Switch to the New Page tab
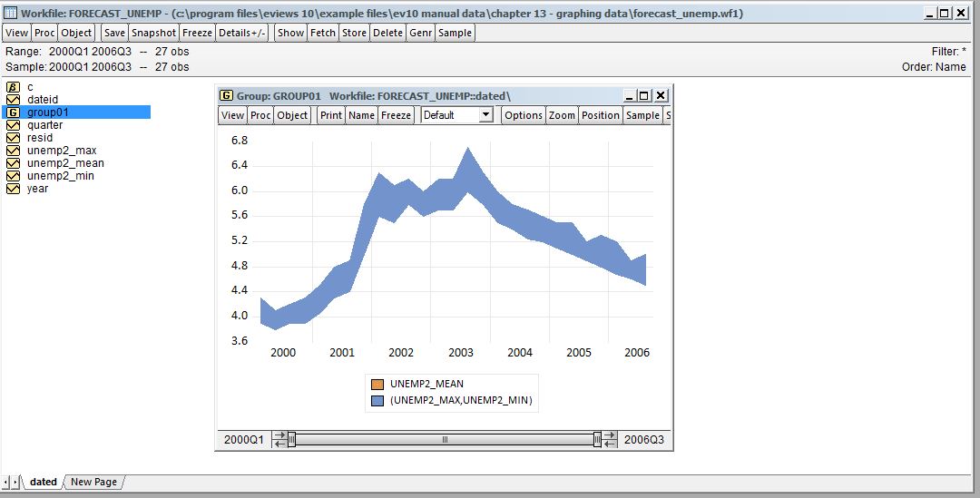This screenshot has width=980, height=498. [94, 482]
